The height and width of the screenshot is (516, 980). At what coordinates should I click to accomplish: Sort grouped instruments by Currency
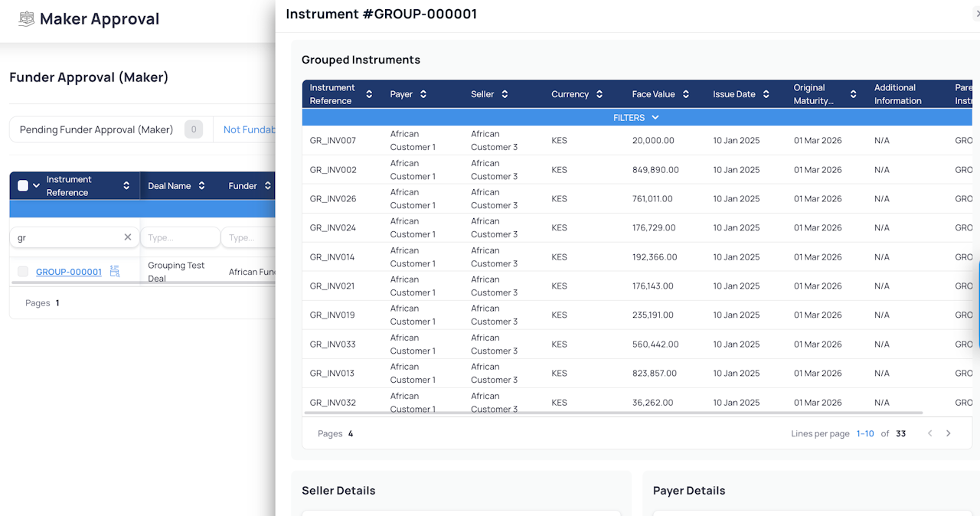click(x=599, y=94)
